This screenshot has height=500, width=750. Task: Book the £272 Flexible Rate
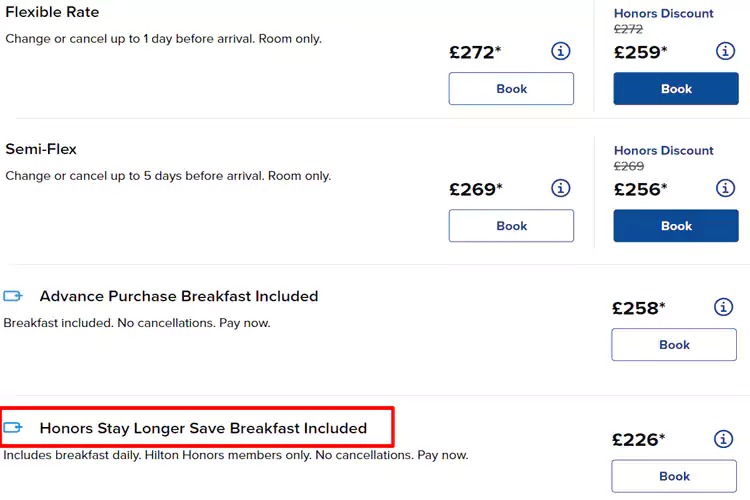[511, 89]
